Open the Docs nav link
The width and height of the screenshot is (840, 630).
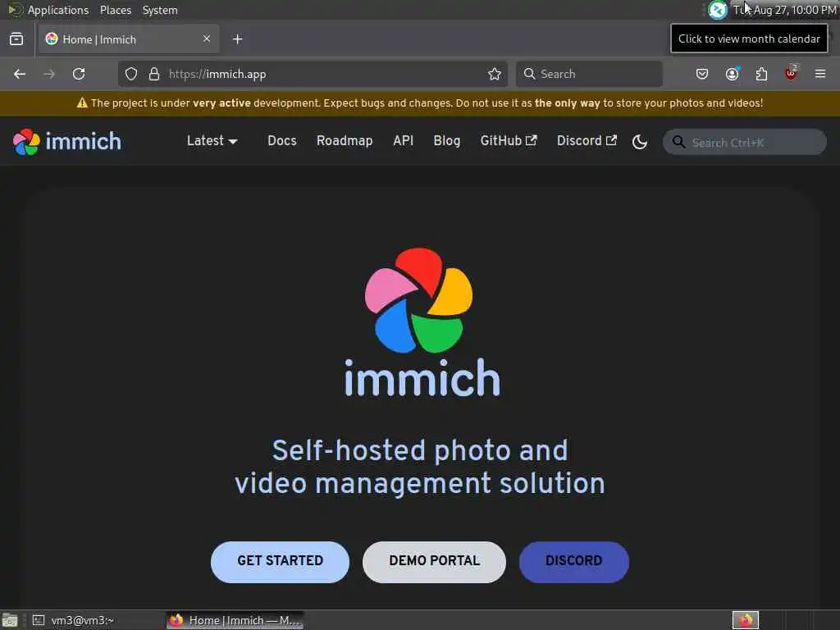click(x=282, y=141)
